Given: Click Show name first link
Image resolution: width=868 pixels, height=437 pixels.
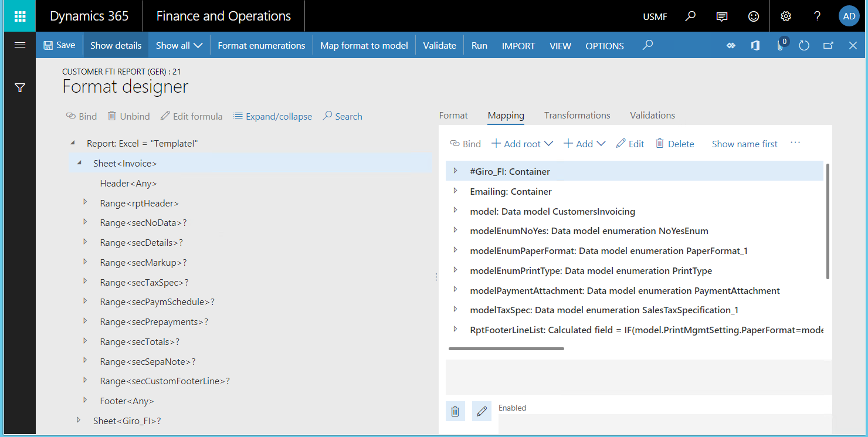Looking at the screenshot, I should [x=744, y=144].
